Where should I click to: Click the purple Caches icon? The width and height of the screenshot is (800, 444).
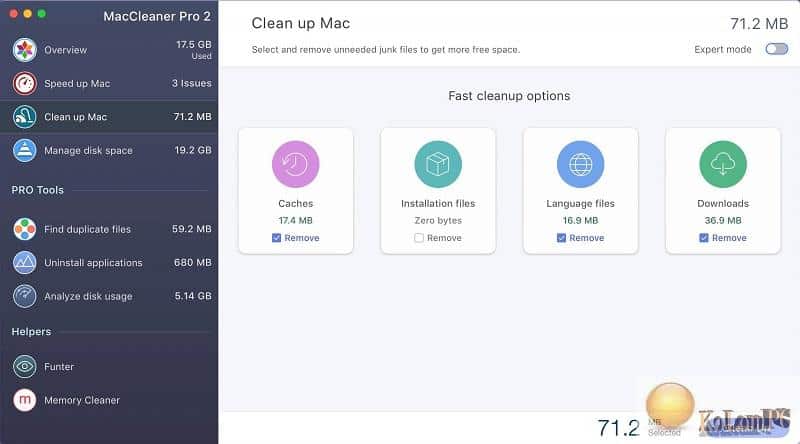[295, 164]
